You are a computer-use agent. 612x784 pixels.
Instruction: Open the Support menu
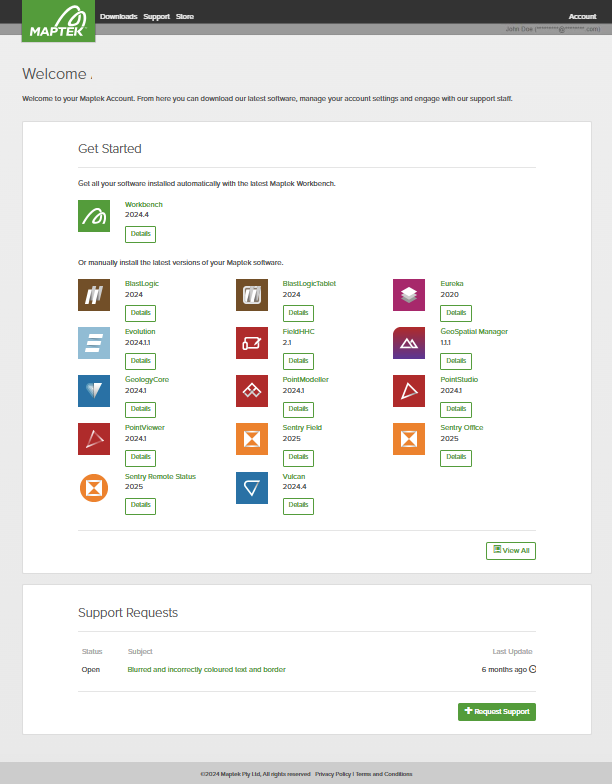pyautogui.click(x=156, y=16)
